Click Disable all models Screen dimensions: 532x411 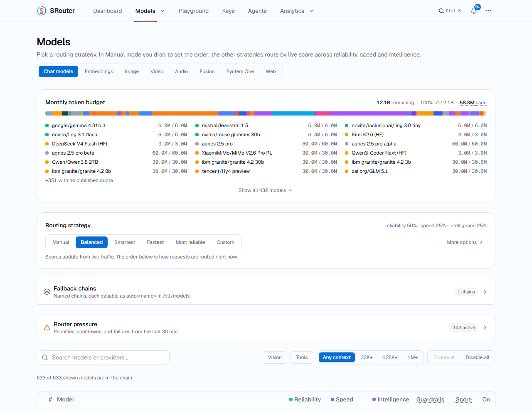(478, 357)
